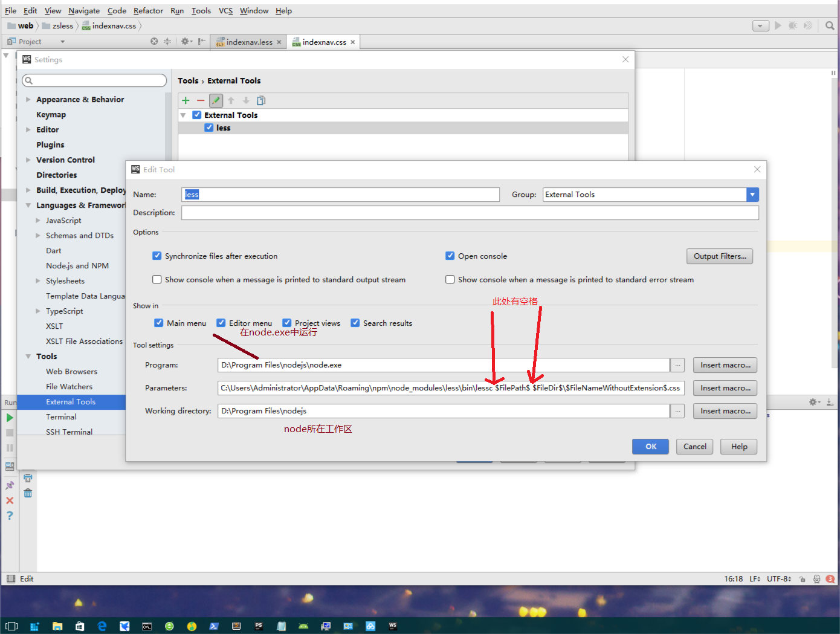840x634 pixels.
Task: Open the search magnifier in the navigation bar
Action: click(x=829, y=25)
